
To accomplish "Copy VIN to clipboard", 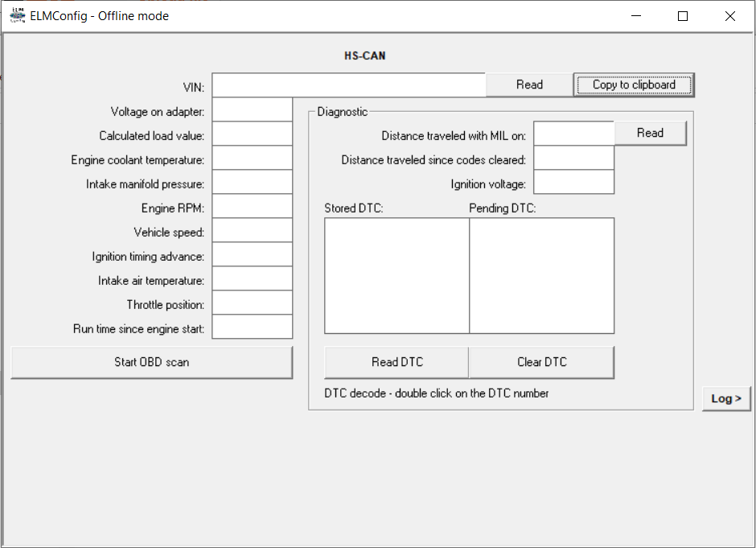I will 634,85.
